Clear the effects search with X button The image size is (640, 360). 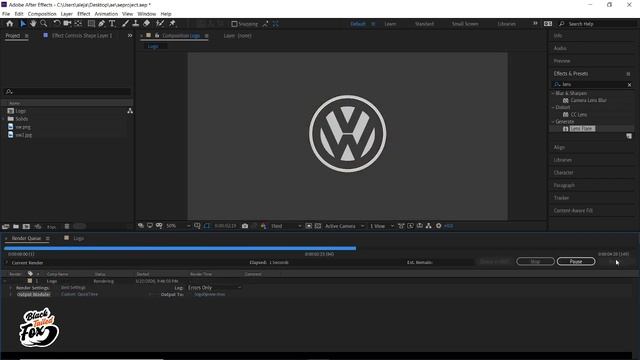click(629, 84)
